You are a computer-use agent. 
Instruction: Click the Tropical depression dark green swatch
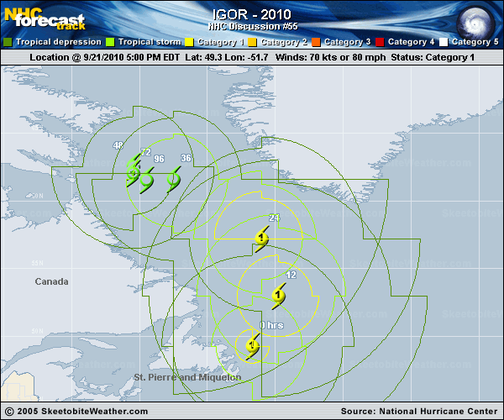[8, 42]
